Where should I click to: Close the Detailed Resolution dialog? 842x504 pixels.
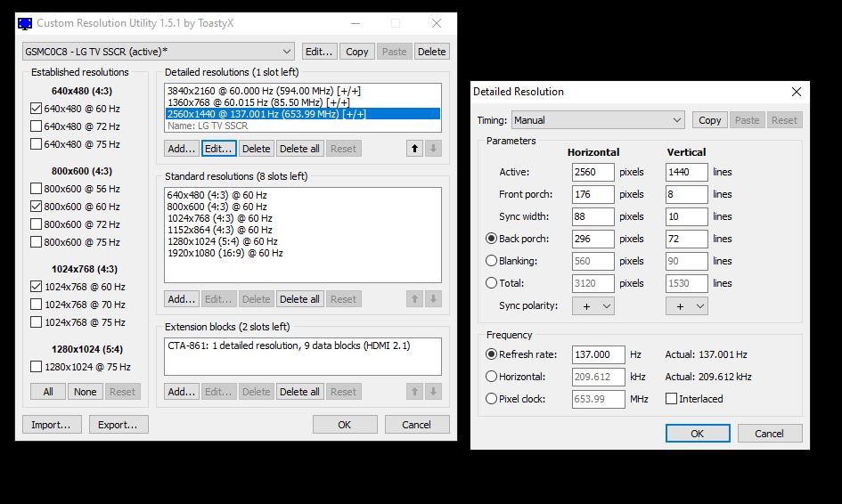click(x=797, y=92)
